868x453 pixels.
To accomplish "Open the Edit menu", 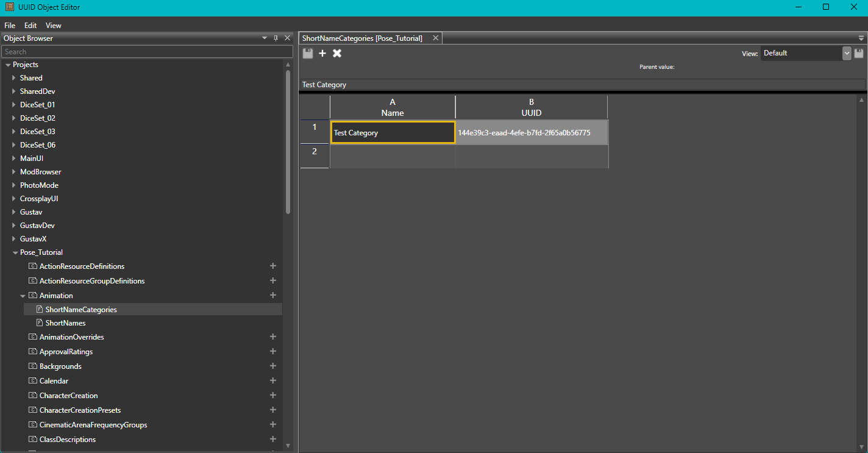I will [x=30, y=25].
